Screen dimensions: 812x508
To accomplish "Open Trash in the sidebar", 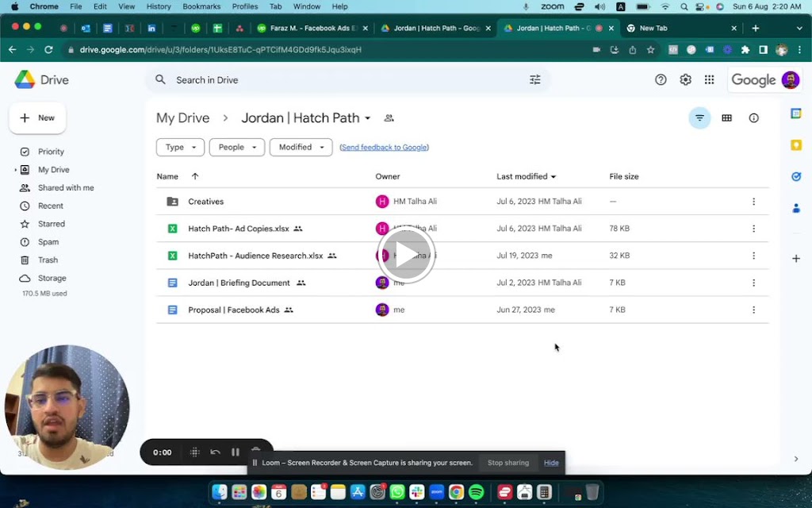I will click(x=48, y=260).
